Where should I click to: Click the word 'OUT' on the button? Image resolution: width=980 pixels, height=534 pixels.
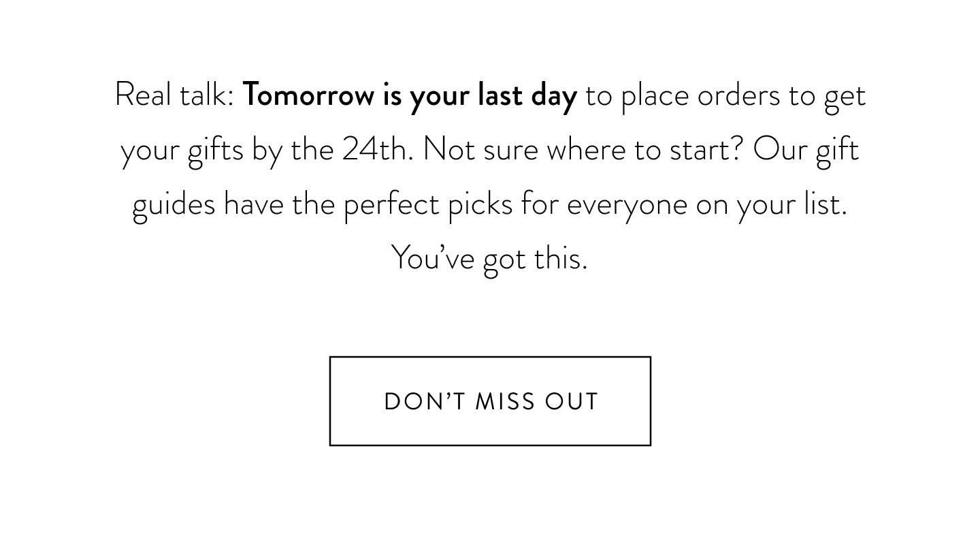point(572,402)
